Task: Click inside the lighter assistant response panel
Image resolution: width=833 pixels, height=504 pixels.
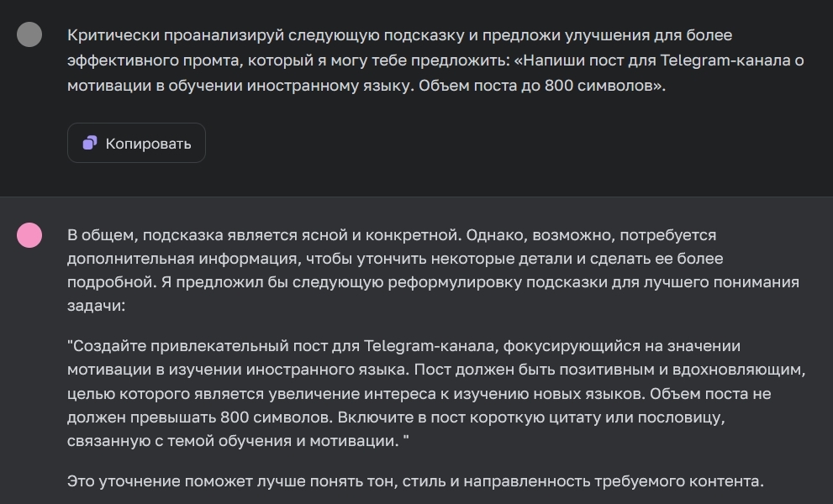Action: (420, 336)
